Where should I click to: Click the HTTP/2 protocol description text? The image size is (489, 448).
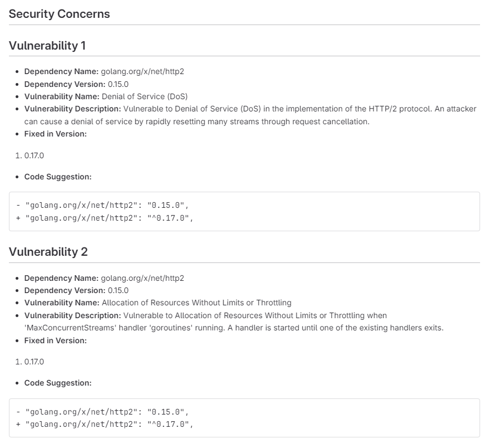pyautogui.click(x=250, y=115)
